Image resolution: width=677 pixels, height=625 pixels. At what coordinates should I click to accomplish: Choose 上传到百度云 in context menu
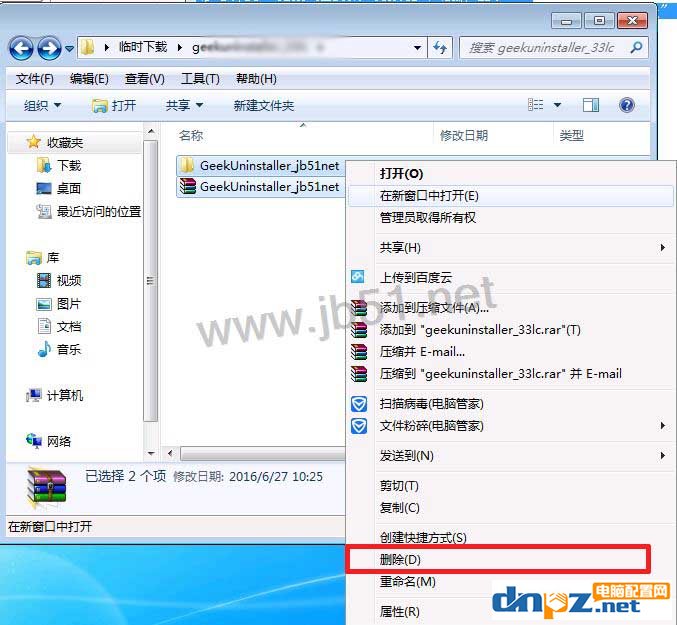tap(511, 277)
